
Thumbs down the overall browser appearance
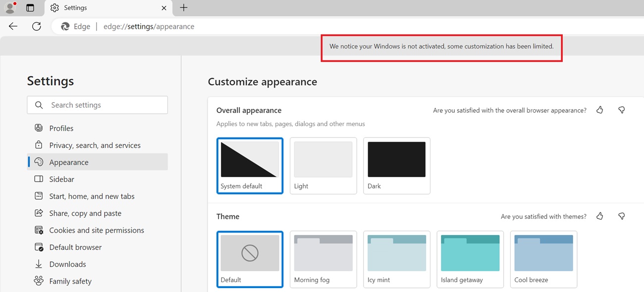621,110
